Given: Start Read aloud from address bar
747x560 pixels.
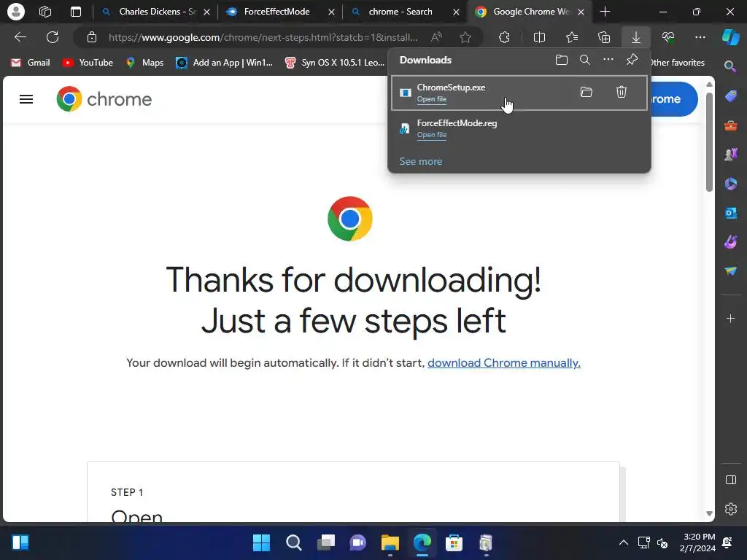Looking at the screenshot, I should coord(436,37).
